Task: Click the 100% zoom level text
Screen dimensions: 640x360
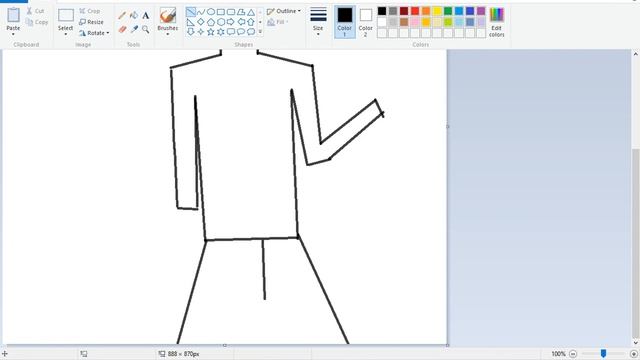Action: (558, 354)
